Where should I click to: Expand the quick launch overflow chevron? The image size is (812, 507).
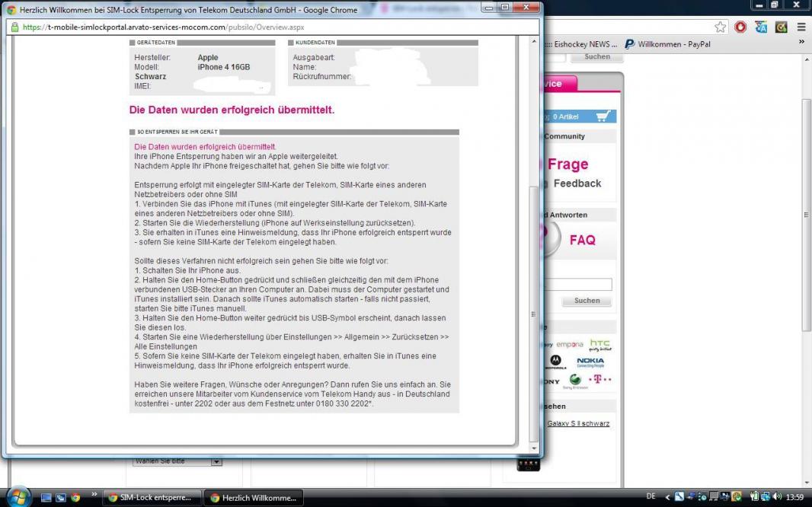[x=94, y=495]
